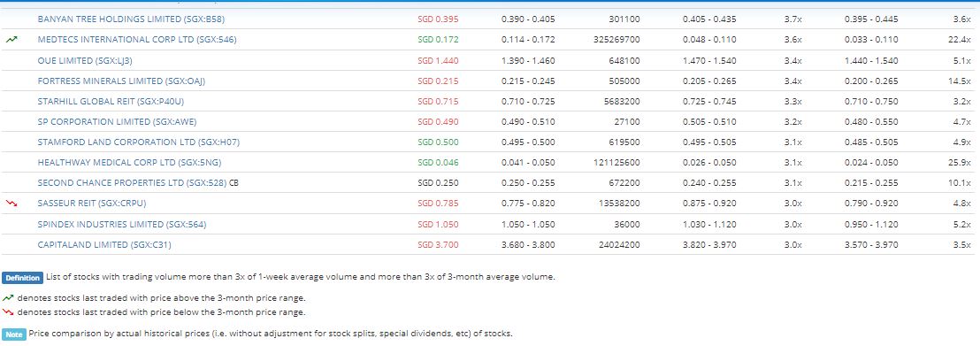The width and height of the screenshot is (980, 346).
Task: Click the green uptrend icon in the legend
Action: (x=8, y=298)
